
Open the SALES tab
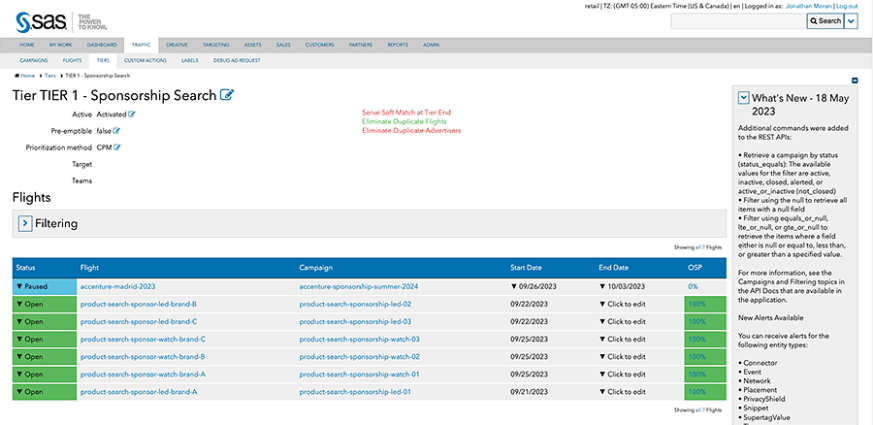point(283,45)
